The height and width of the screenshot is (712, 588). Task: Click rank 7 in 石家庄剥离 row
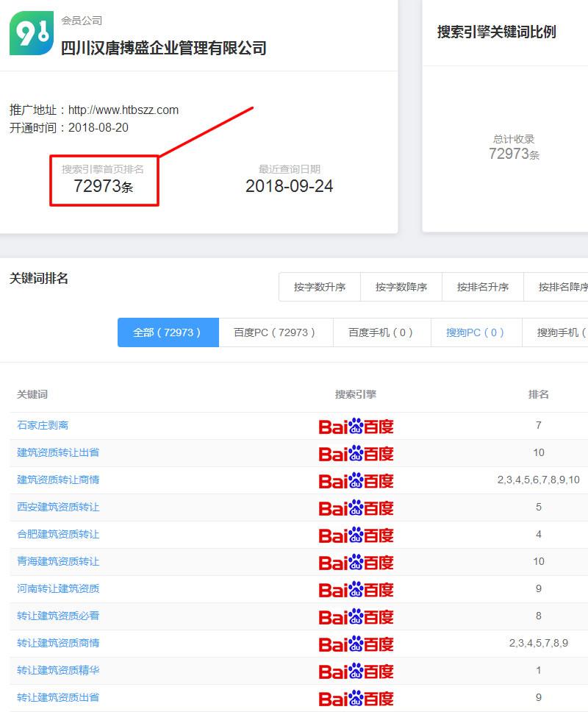tap(539, 425)
